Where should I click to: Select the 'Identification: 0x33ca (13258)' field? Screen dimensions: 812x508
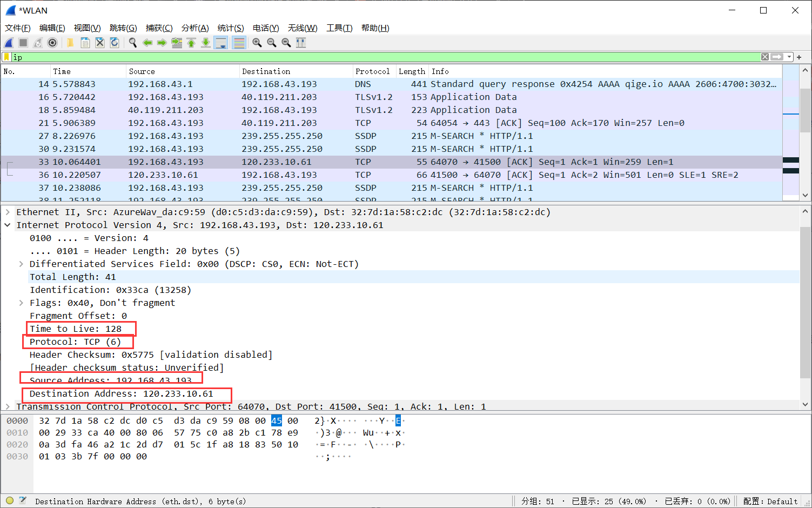point(110,290)
